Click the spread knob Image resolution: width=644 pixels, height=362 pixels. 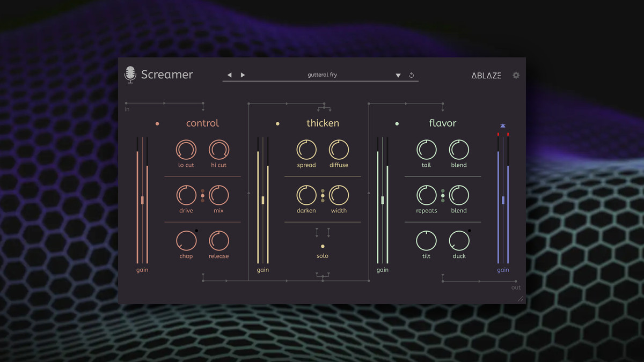coord(306,150)
